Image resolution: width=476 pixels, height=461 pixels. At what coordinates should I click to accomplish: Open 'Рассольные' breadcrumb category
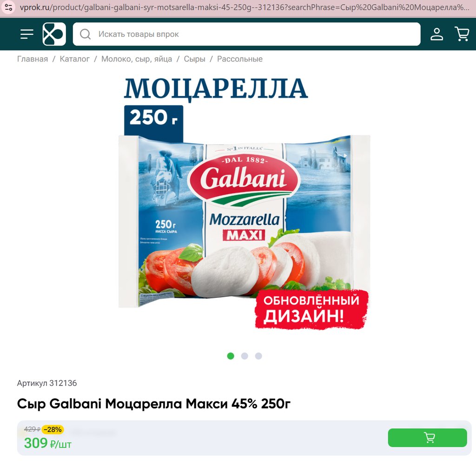pos(239,59)
